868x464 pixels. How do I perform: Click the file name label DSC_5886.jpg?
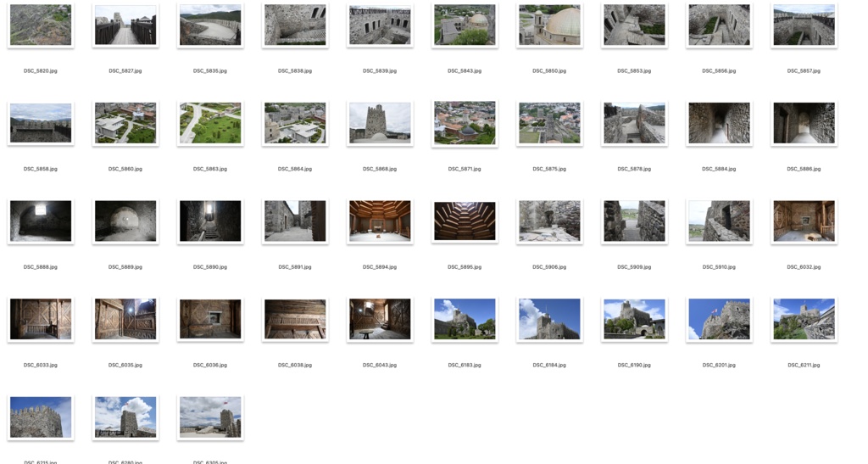(804, 169)
